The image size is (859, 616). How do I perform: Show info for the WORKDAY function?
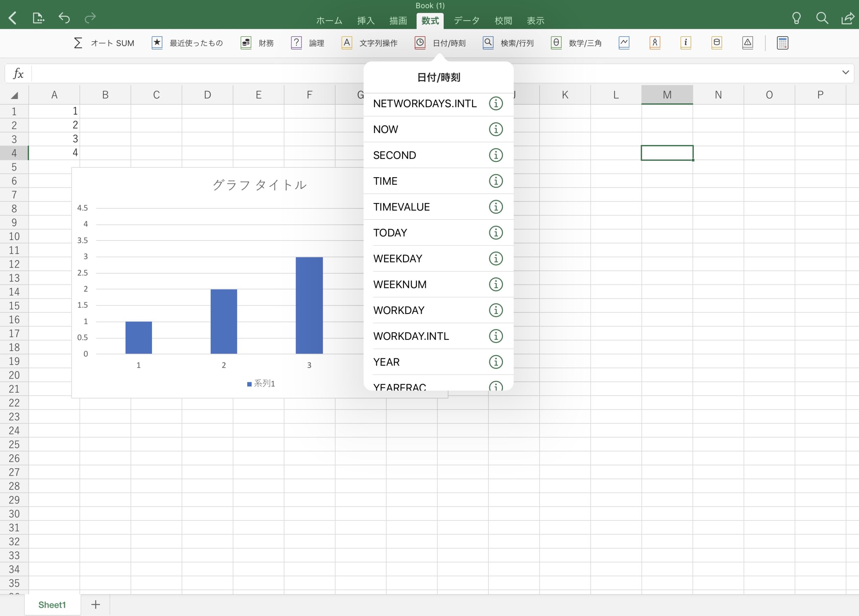point(496,310)
